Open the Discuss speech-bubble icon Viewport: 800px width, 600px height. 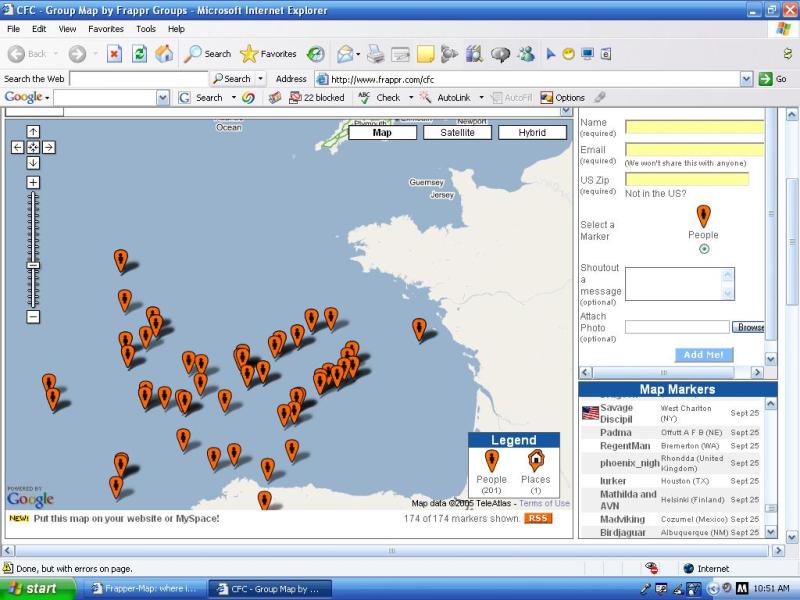pyautogui.click(x=500, y=54)
